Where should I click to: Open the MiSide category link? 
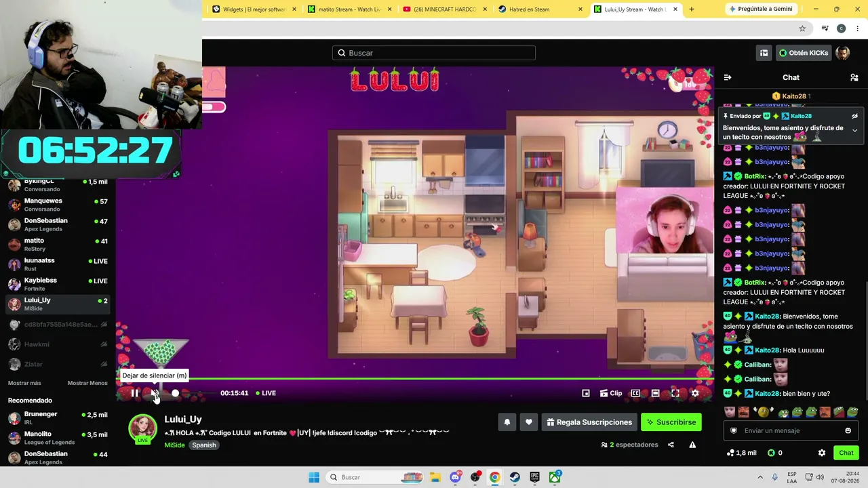[174, 445]
